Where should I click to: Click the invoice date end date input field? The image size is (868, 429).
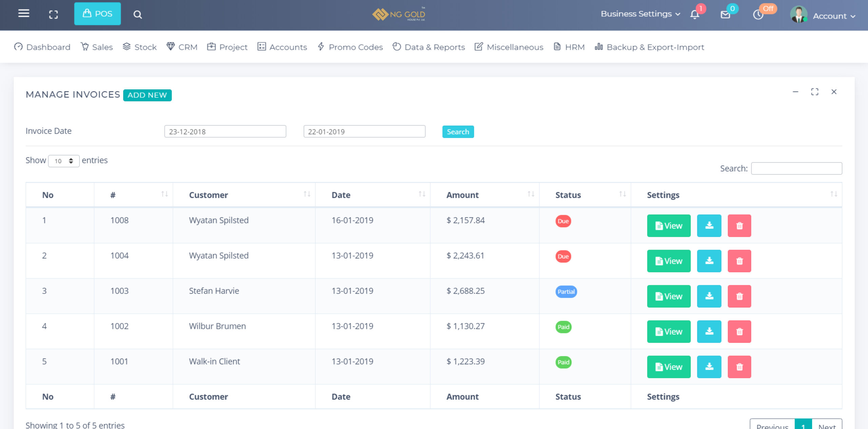click(363, 131)
